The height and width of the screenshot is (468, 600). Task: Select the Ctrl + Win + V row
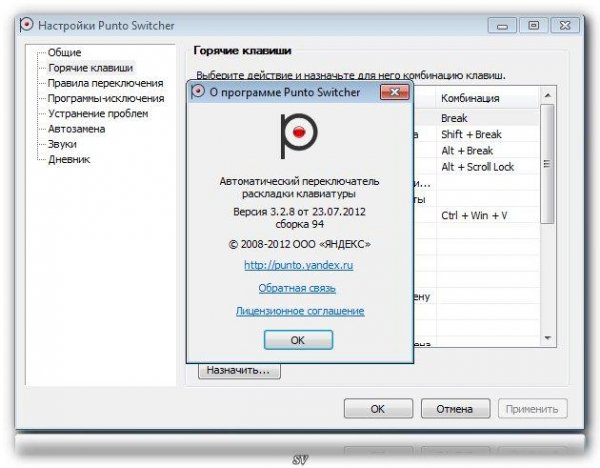(x=476, y=215)
